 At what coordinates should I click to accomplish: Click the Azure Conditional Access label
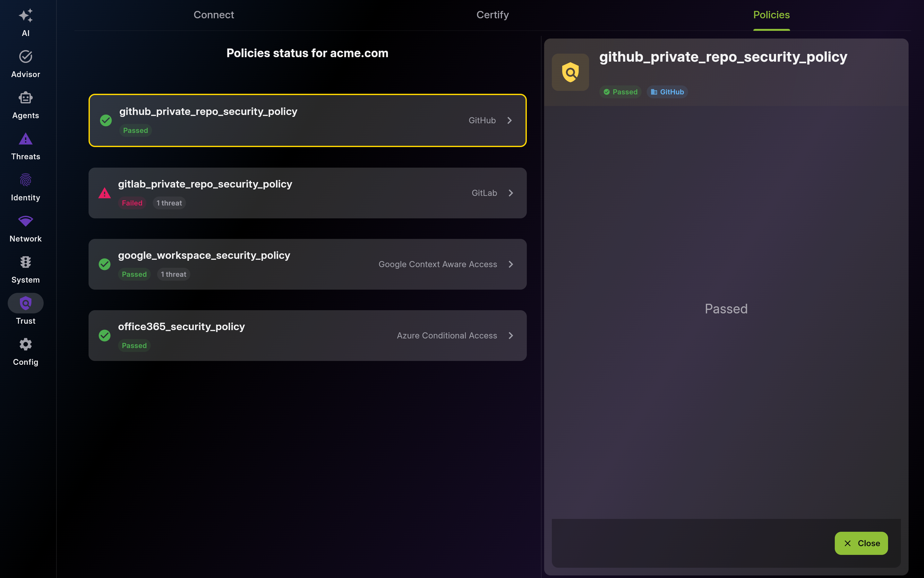(x=447, y=336)
